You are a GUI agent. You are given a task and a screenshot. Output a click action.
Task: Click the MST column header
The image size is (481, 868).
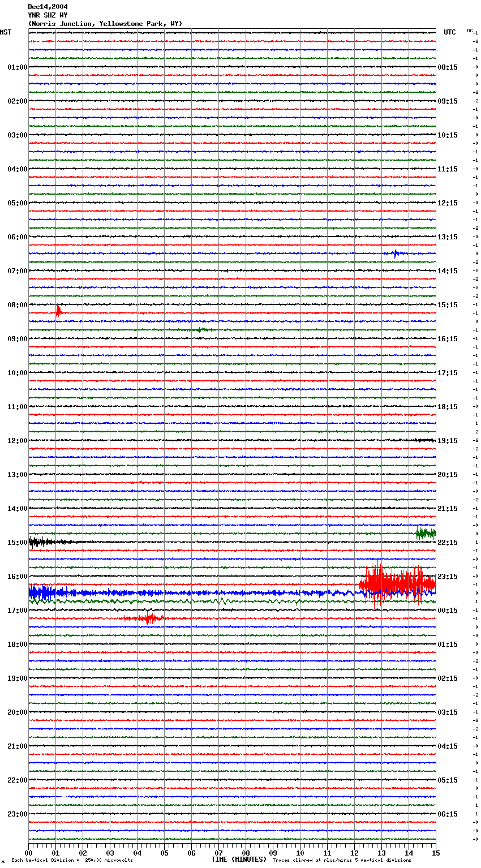[x=6, y=32]
